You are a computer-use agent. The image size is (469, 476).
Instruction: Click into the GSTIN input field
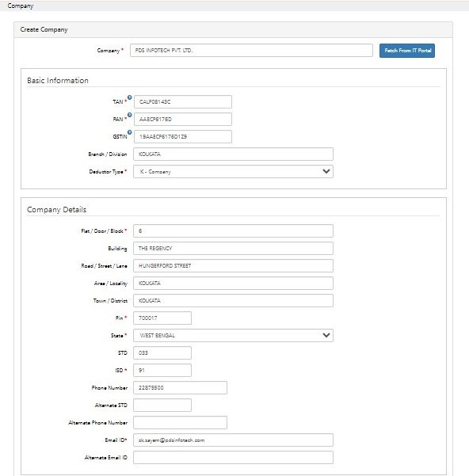183,136
